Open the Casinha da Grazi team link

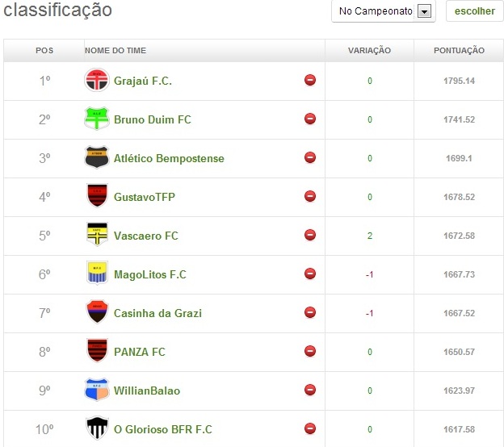(157, 313)
